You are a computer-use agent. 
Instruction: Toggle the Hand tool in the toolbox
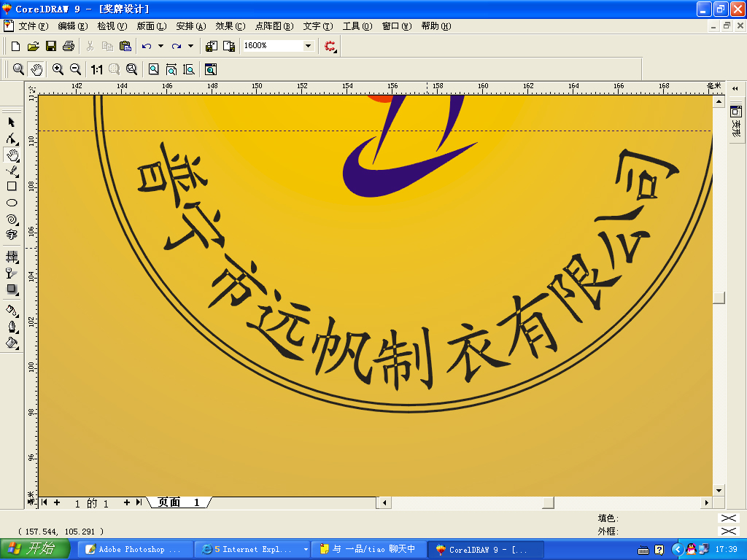coord(12,155)
